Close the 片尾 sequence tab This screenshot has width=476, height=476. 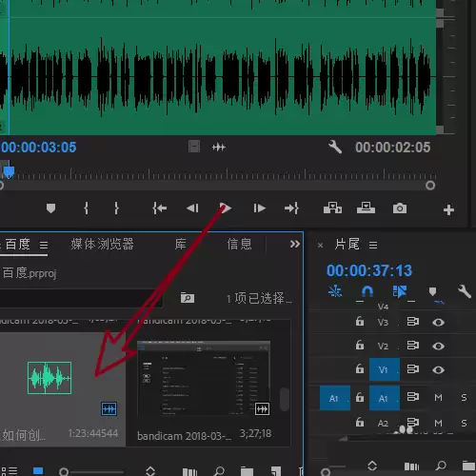[x=320, y=245]
